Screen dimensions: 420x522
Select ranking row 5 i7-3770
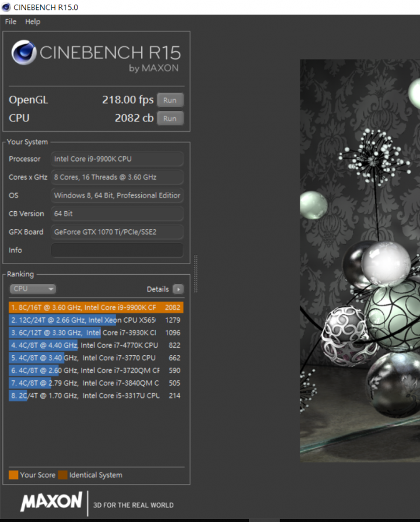[96, 358]
